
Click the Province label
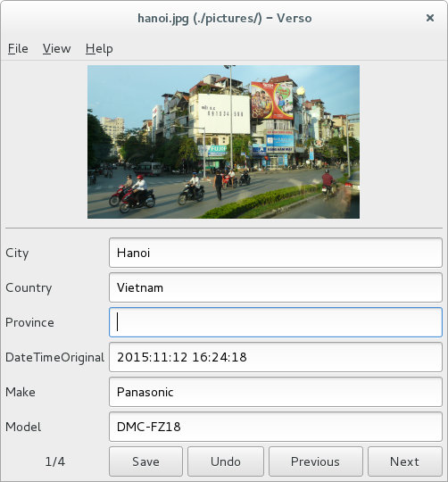(29, 322)
